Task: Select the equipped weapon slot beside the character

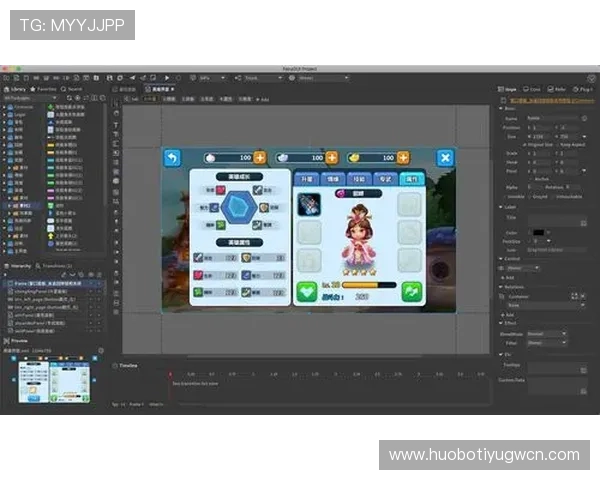Action: [x=309, y=204]
